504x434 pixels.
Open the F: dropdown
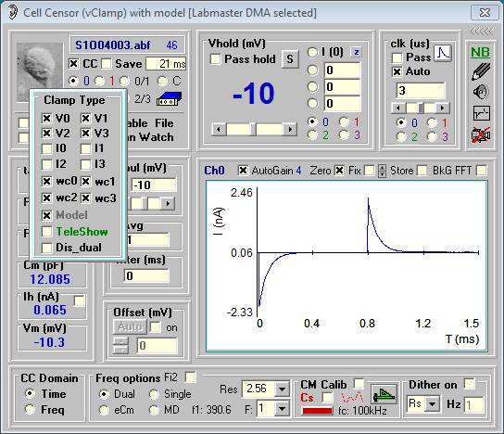click(x=282, y=409)
